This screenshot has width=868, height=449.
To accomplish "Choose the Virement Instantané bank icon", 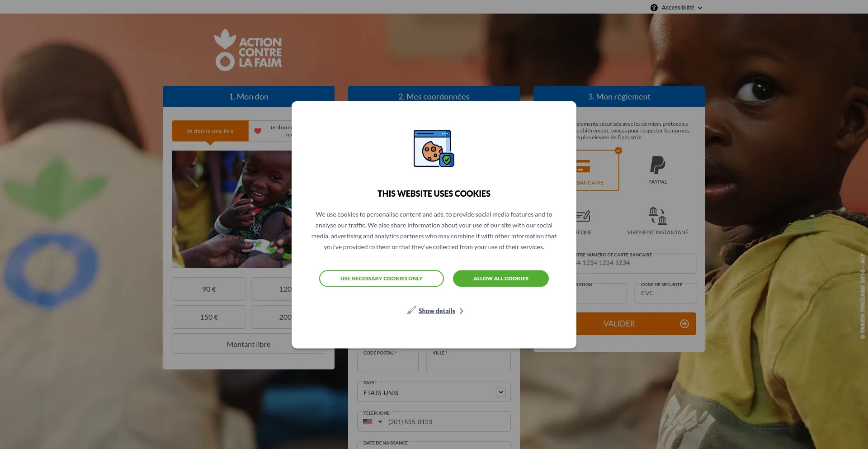I will pos(657,216).
